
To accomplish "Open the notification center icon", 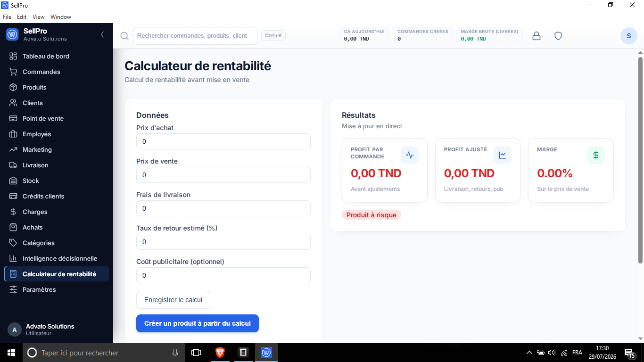I will [x=629, y=353].
